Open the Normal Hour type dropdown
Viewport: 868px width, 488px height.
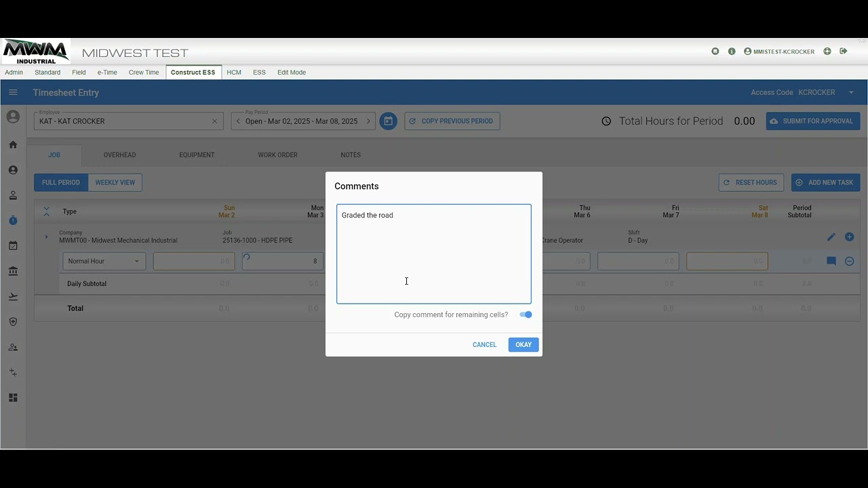(x=104, y=261)
